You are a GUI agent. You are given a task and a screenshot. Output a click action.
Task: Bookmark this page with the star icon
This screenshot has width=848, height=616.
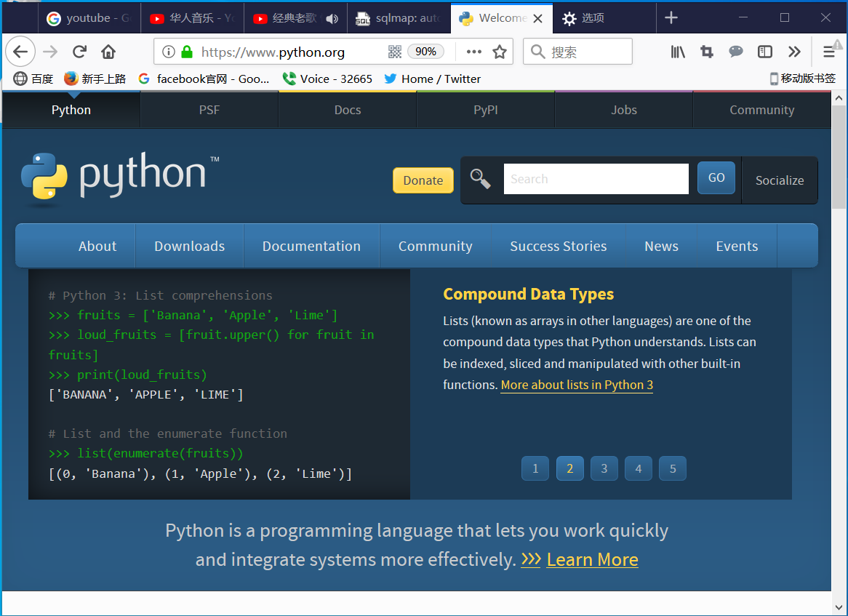pyautogui.click(x=499, y=52)
